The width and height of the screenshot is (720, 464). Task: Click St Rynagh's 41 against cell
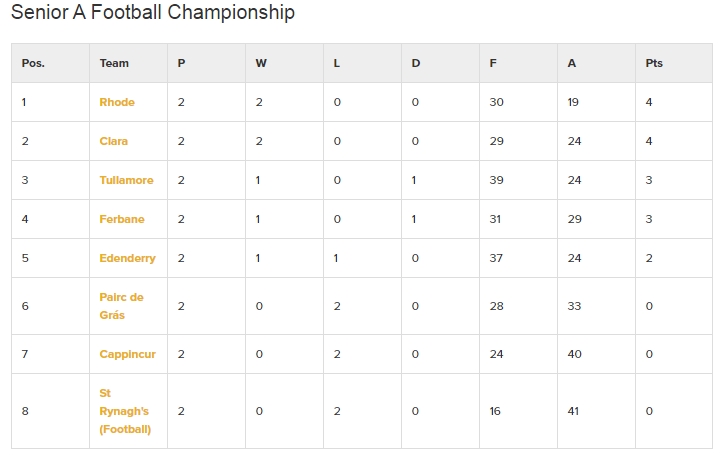[574, 411]
